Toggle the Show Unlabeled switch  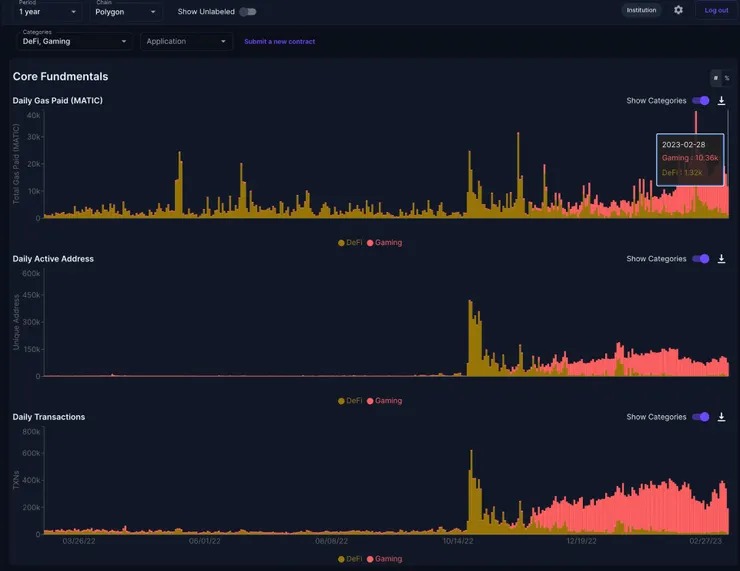tap(247, 12)
